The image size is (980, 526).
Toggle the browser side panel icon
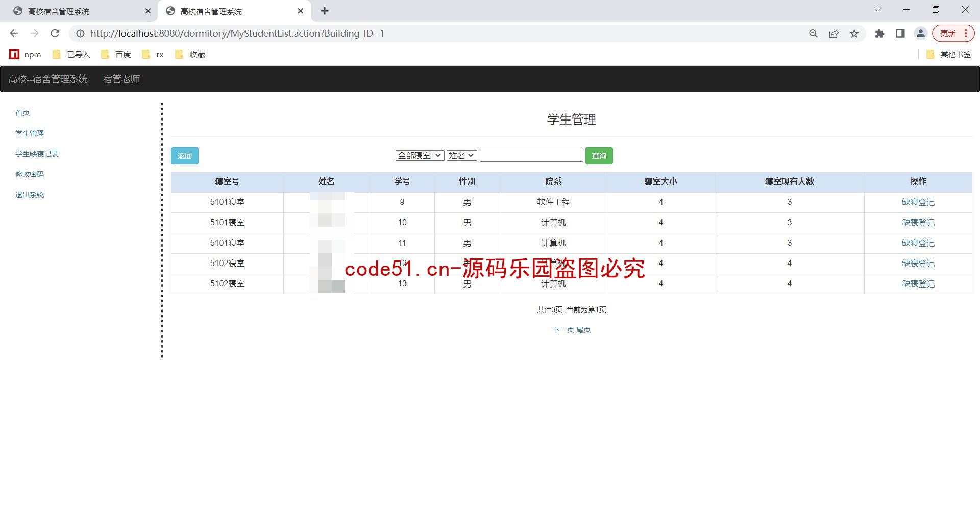tap(900, 33)
